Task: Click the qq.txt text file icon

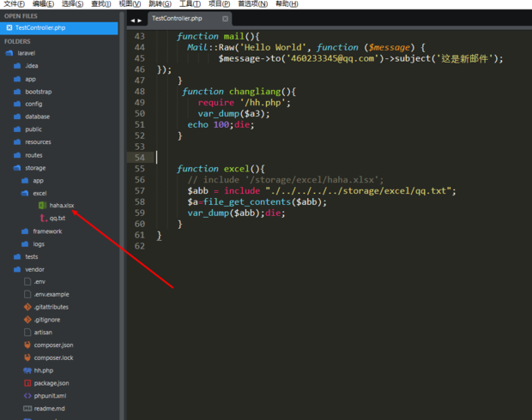Action: (43, 218)
